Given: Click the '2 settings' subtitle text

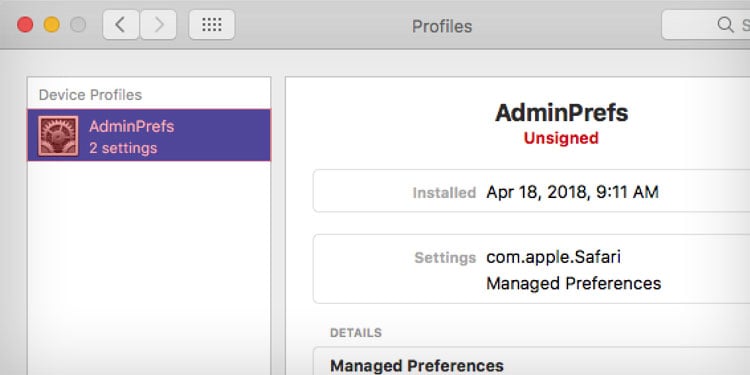Looking at the screenshot, I should 123,148.
